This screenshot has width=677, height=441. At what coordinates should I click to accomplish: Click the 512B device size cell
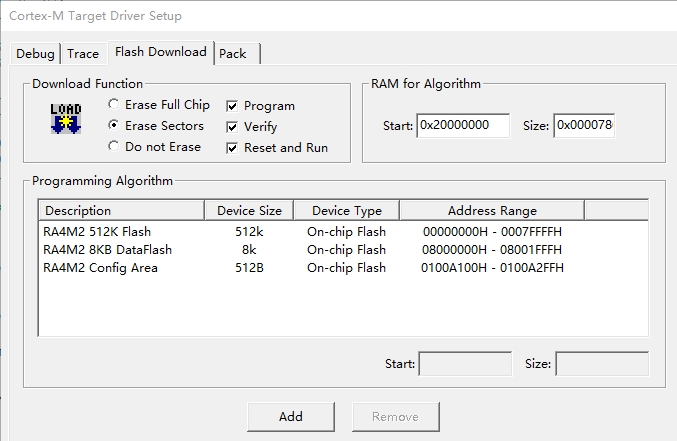[249, 268]
